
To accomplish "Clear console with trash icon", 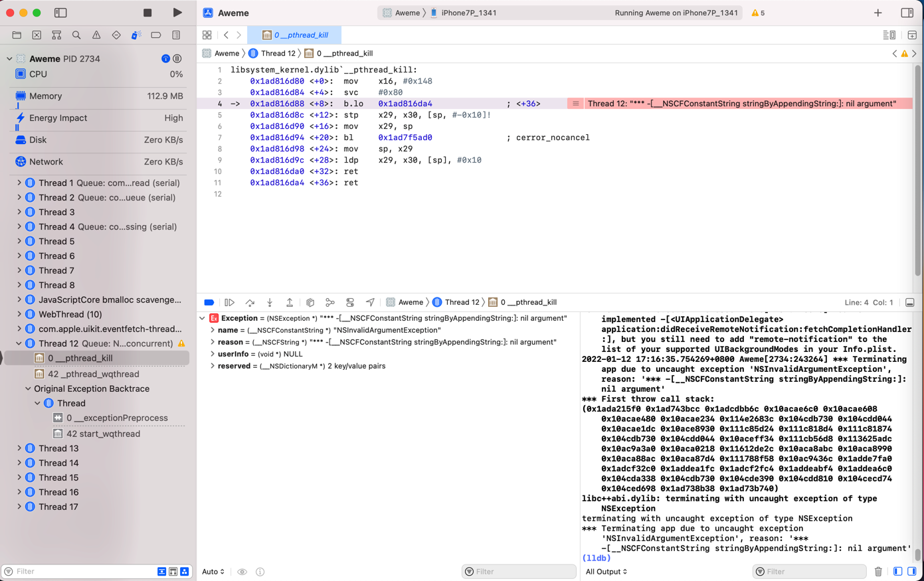I will pyautogui.click(x=878, y=572).
